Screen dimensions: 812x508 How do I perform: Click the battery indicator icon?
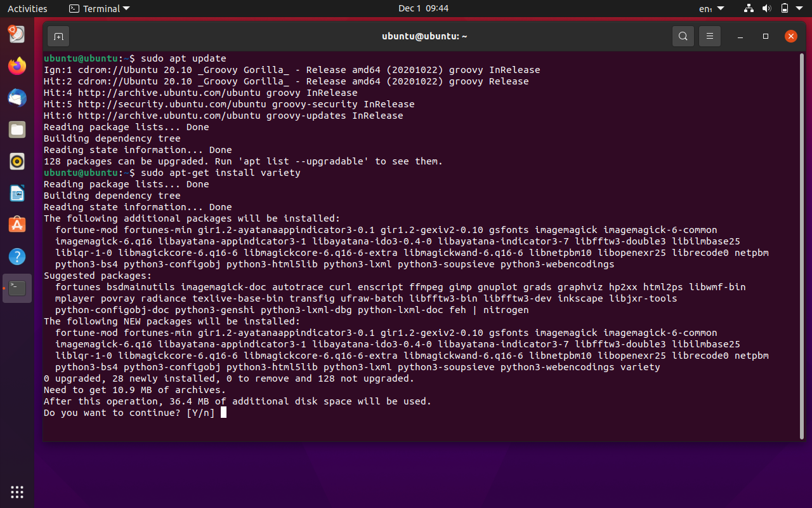click(785, 8)
